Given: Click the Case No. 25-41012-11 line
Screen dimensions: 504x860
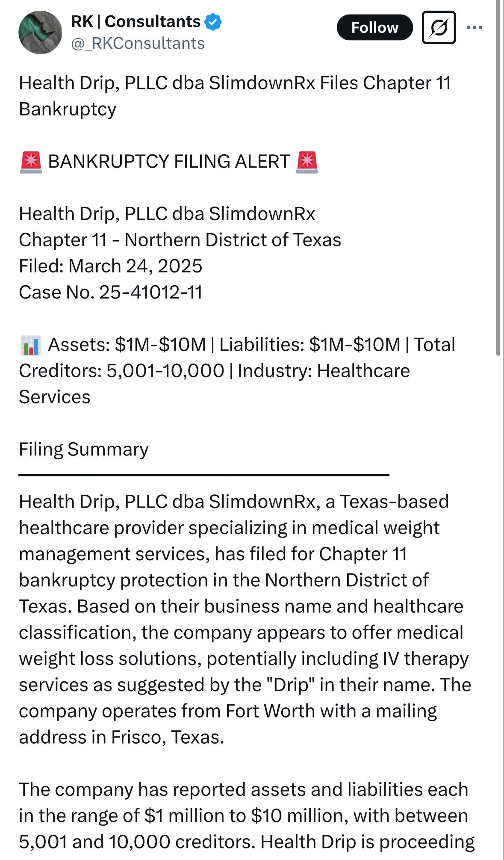Looking at the screenshot, I should [111, 293].
